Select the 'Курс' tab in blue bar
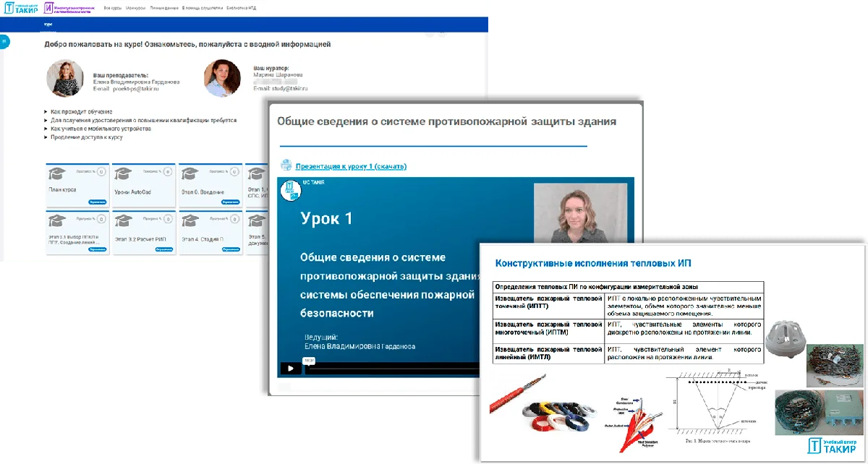The height and width of the screenshot is (464, 868). (48, 25)
